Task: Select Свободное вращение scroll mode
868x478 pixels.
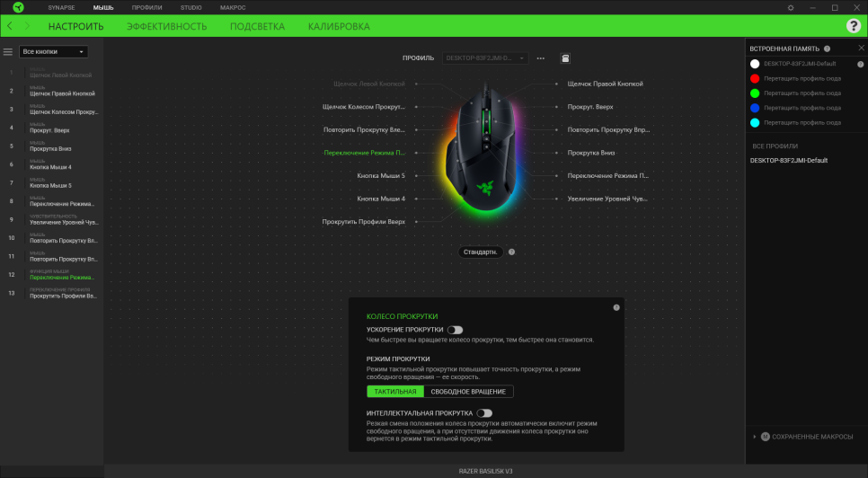Action: (468, 392)
